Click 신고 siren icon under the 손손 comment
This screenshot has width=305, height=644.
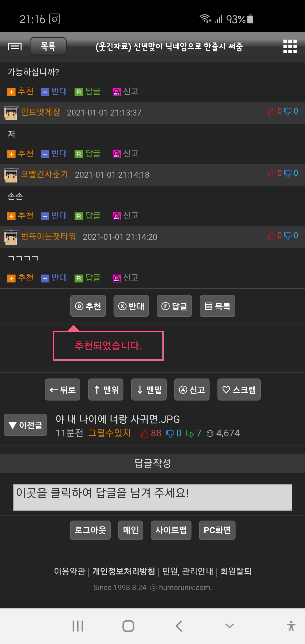(117, 216)
